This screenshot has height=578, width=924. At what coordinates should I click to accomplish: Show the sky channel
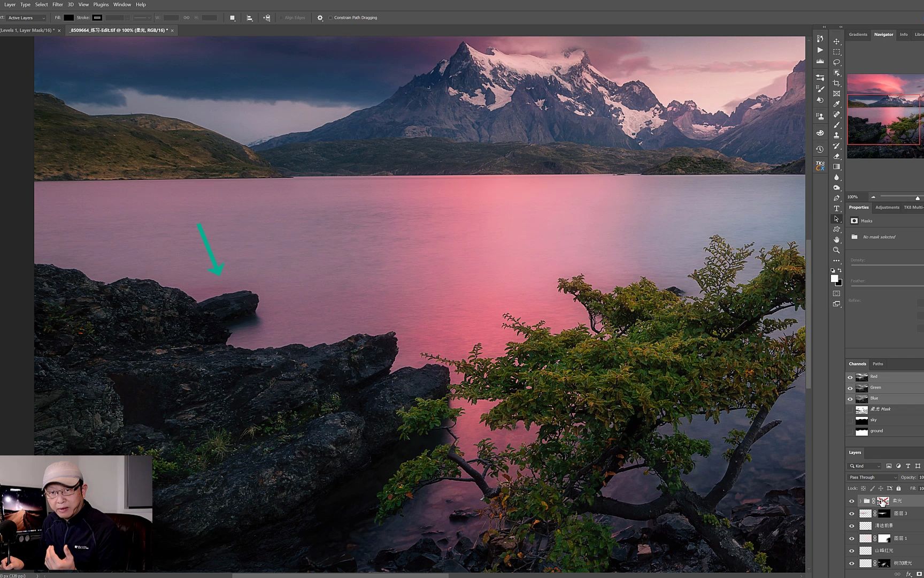pyautogui.click(x=850, y=421)
